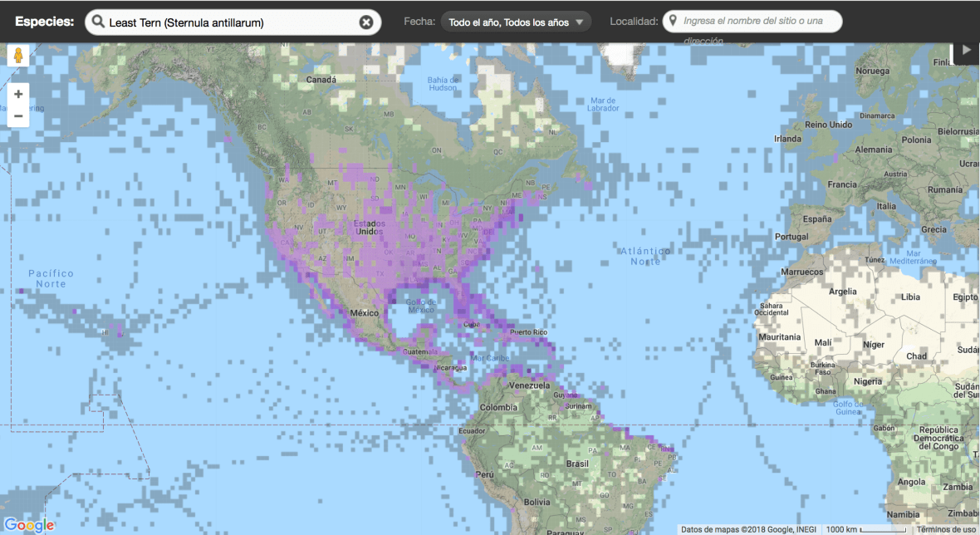Screen dimensions: 980x535
Task: Click the Grecia label on the map
Action: pyautogui.click(x=933, y=230)
